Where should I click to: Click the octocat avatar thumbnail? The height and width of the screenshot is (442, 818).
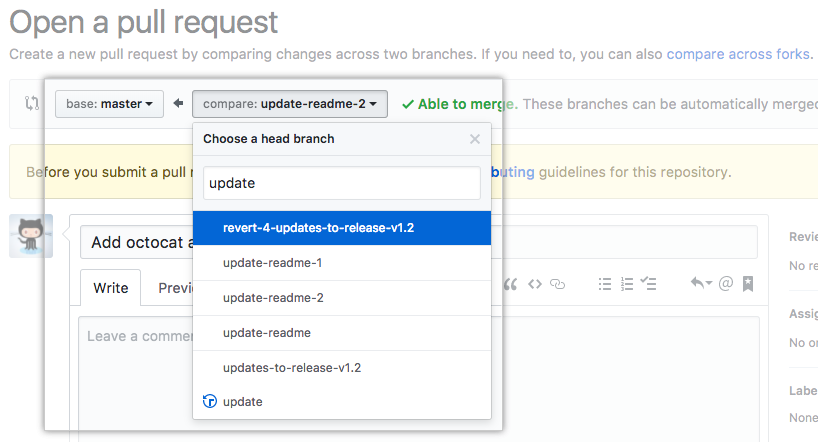click(x=31, y=236)
